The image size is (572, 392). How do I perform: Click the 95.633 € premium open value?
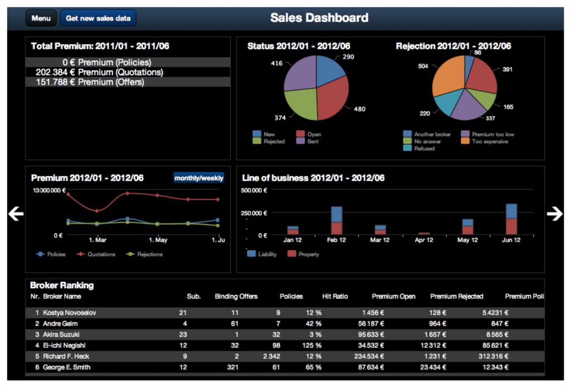point(371,334)
